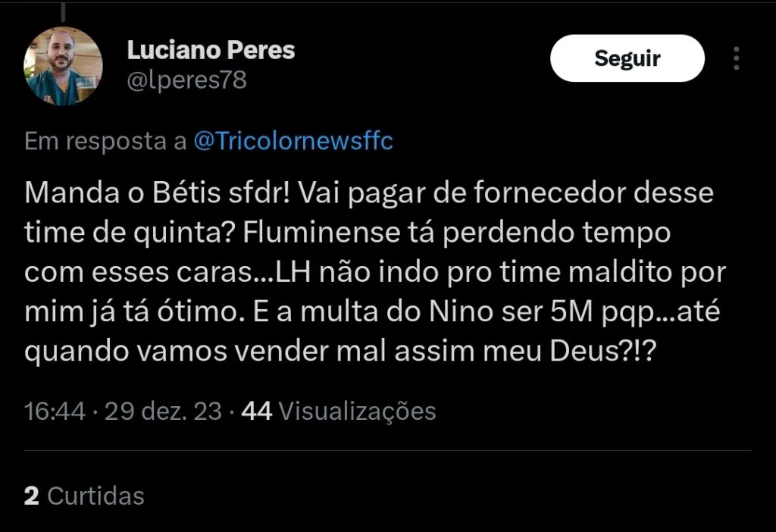Show the 2 Curtidas likes list
The height and width of the screenshot is (532, 776).
pyautogui.click(x=84, y=496)
